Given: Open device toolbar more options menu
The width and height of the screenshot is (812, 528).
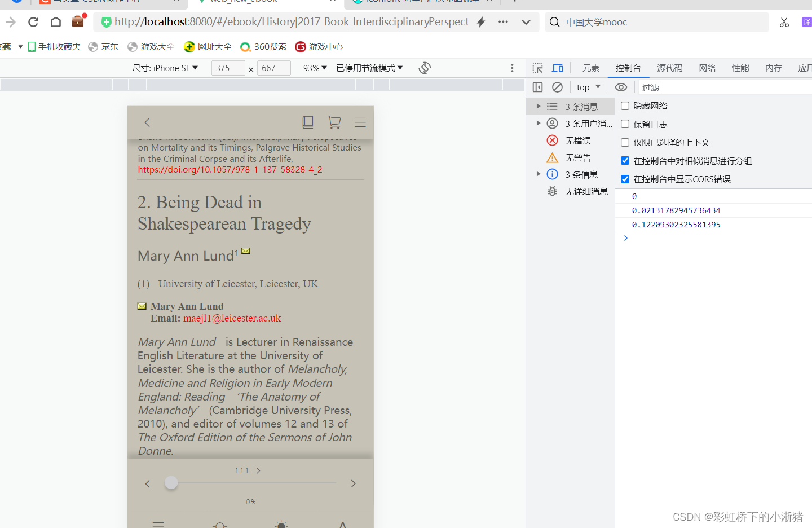Looking at the screenshot, I should click(x=512, y=68).
